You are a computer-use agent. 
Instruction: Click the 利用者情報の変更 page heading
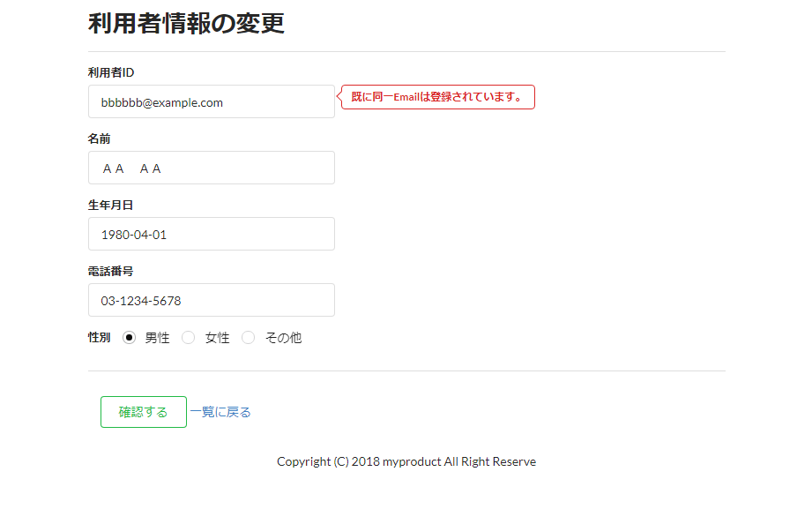point(186,23)
